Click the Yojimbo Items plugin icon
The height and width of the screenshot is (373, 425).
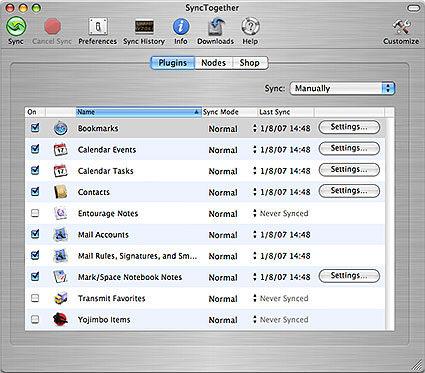61,319
